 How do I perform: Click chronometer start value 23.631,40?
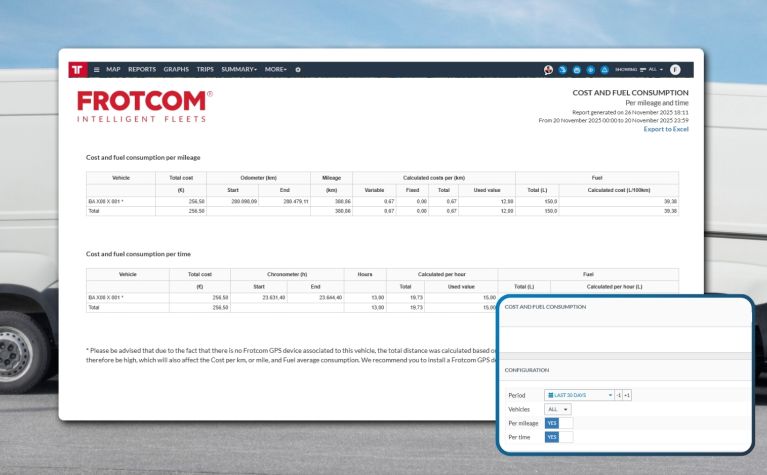[273, 297]
